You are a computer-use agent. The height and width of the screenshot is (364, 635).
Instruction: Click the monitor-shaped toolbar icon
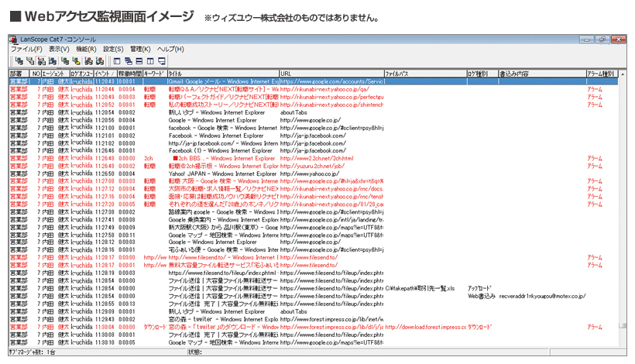(162, 61)
